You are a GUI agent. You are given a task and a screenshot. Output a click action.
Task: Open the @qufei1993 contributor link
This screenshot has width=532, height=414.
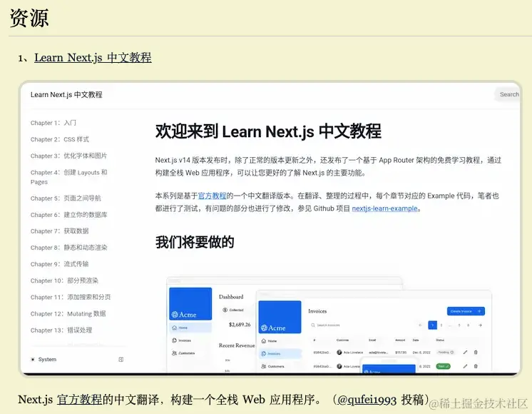367,400
